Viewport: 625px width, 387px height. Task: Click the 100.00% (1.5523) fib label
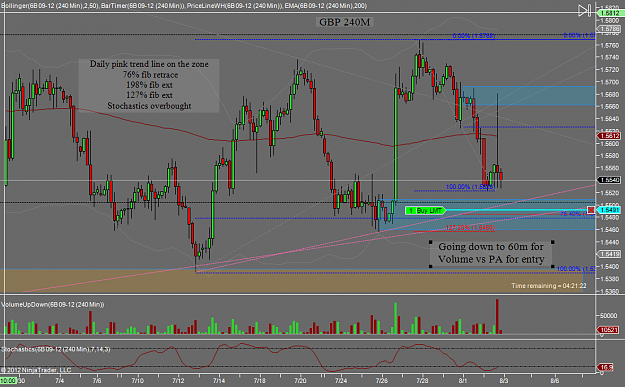(x=470, y=187)
